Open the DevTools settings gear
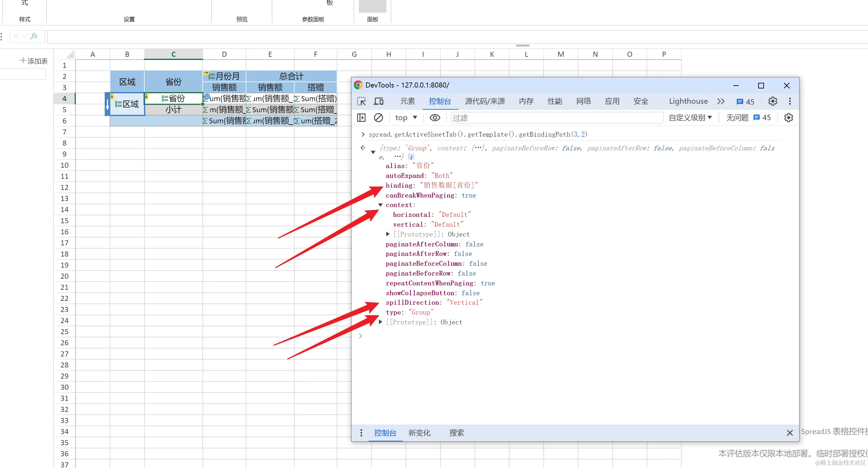Image resolution: width=868 pixels, height=468 pixels. (x=772, y=101)
